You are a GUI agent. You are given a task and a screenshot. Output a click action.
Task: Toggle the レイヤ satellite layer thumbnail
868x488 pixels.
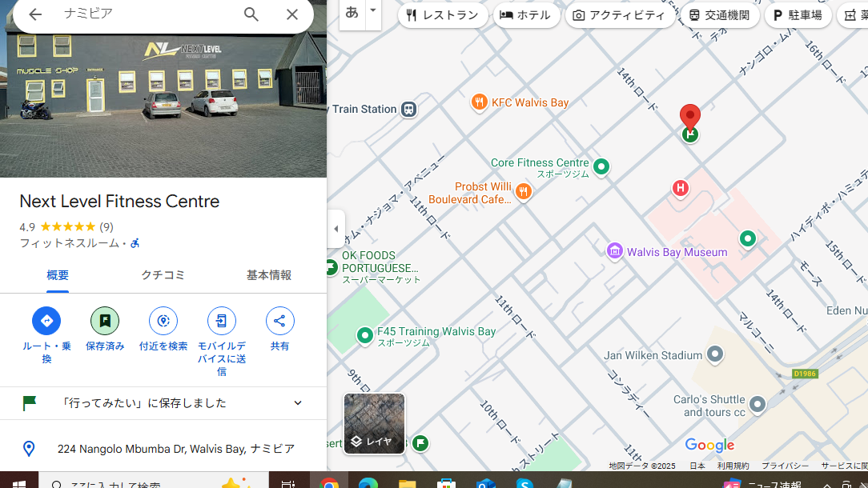point(374,423)
